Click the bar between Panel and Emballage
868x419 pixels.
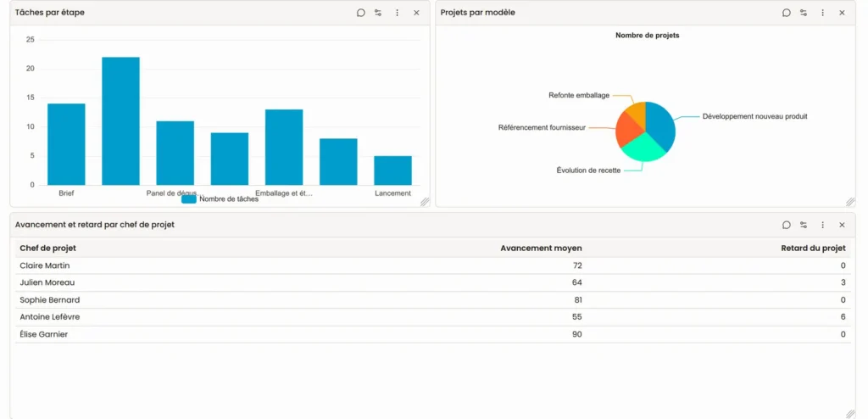pos(230,159)
